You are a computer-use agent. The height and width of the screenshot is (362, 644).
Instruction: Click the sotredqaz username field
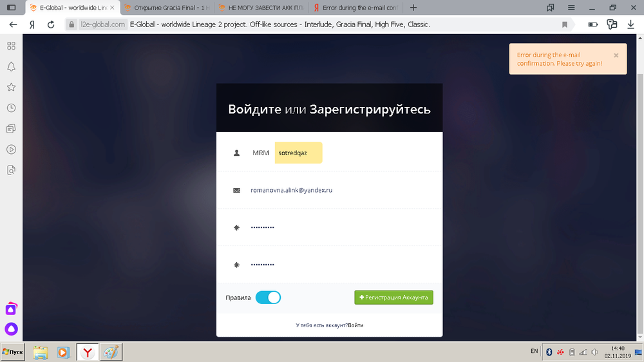299,153
